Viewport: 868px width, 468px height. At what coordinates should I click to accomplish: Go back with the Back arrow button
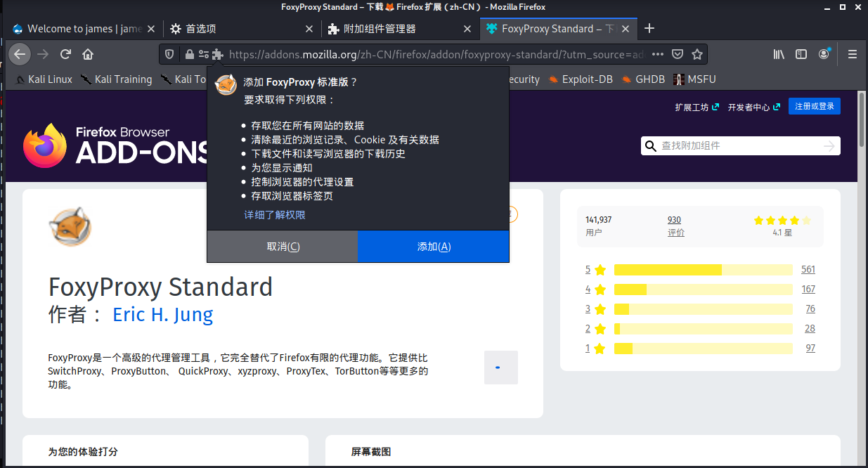coord(19,54)
